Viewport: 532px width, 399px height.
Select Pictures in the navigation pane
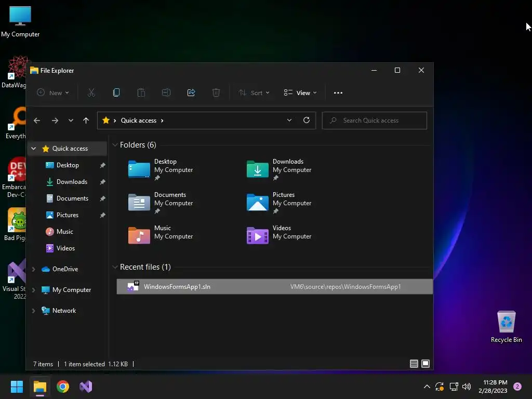(67, 215)
